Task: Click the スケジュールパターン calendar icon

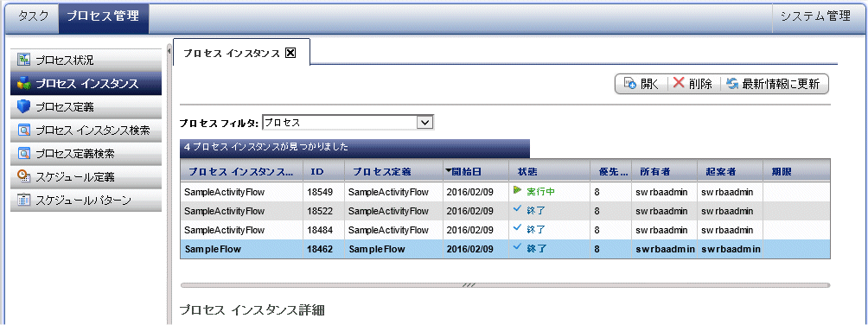Action: [x=23, y=200]
